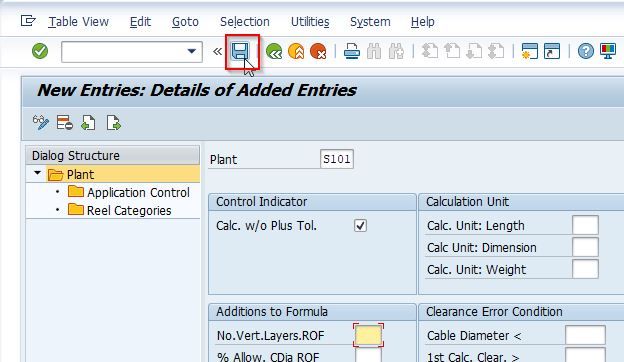Image resolution: width=624 pixels, height=362 pixels.
Task: Click the Calc. Unit: Weight field
Action: click(585, 269)
